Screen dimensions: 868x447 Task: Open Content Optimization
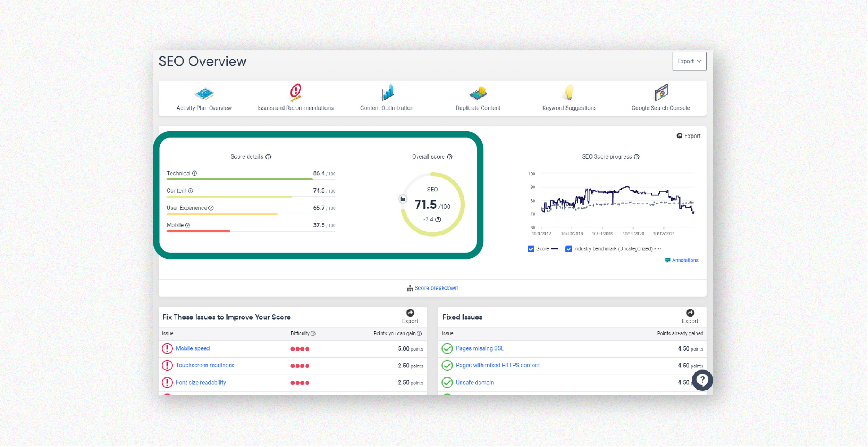coord(387,98)
